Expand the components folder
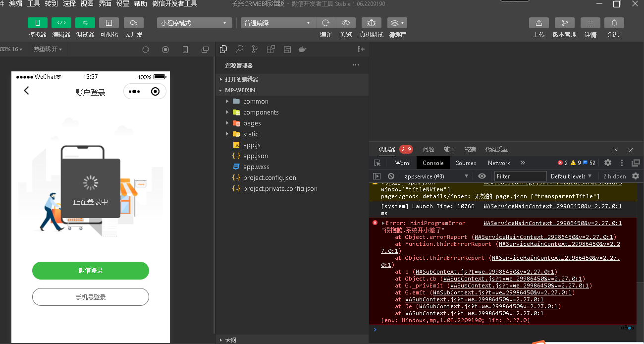 (292, 112)
